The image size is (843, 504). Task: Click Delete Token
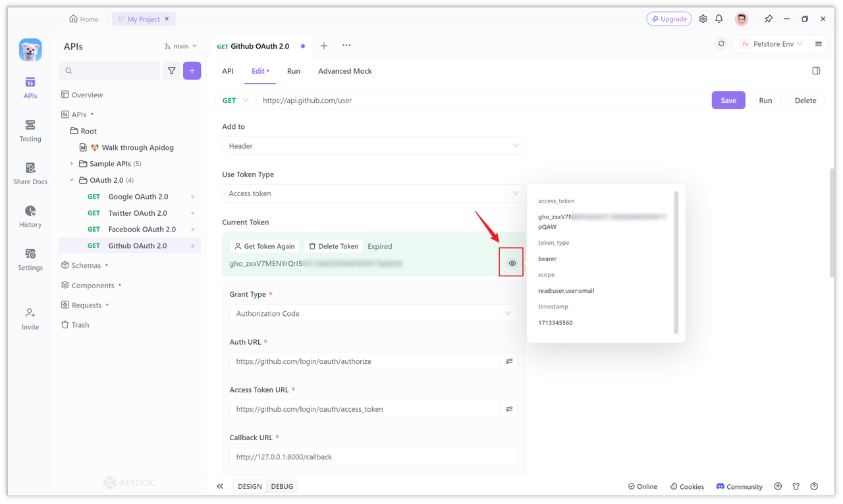334,246
